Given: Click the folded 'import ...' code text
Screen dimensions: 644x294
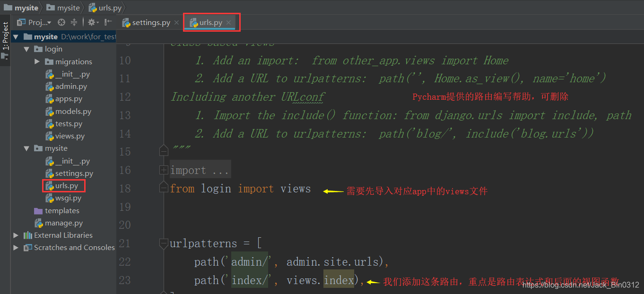Looking at the screenshot, I should point(200,170).
